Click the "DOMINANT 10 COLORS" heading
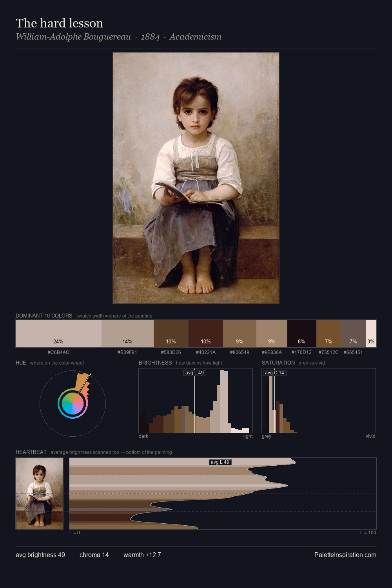This screenshot has width=392, height=588. (x=44, y=316)
